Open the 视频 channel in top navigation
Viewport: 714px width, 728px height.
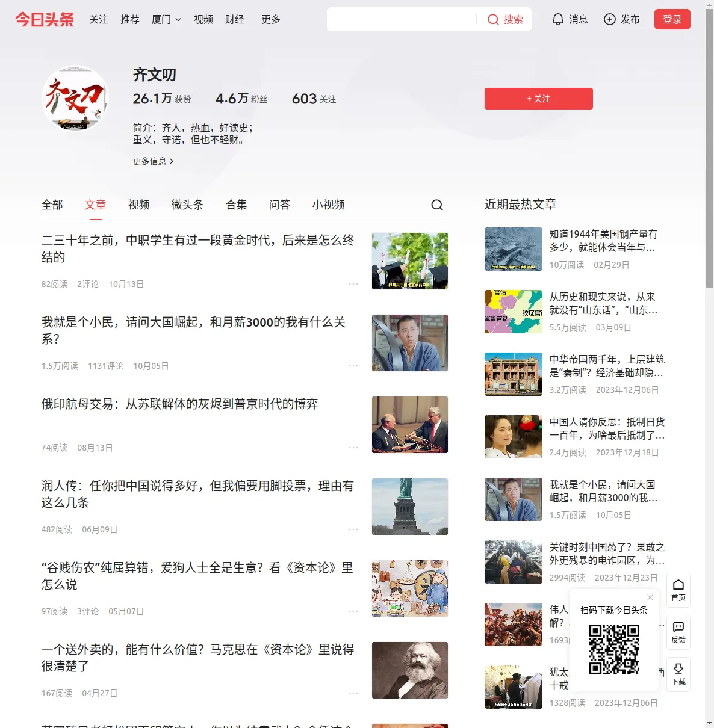coord(203,20)
